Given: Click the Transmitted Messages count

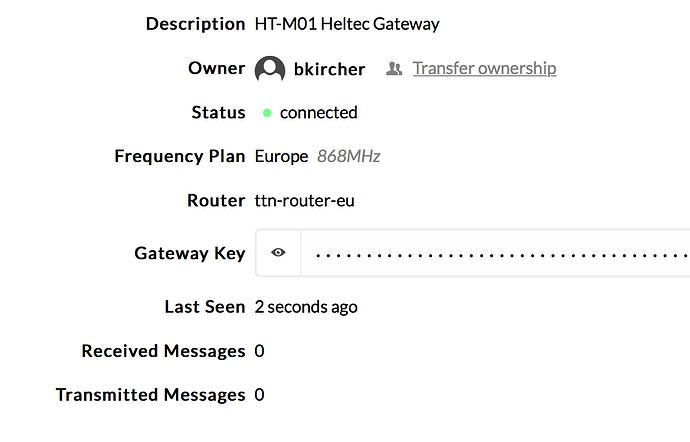Looking at the screenshot, I should 260,395.
